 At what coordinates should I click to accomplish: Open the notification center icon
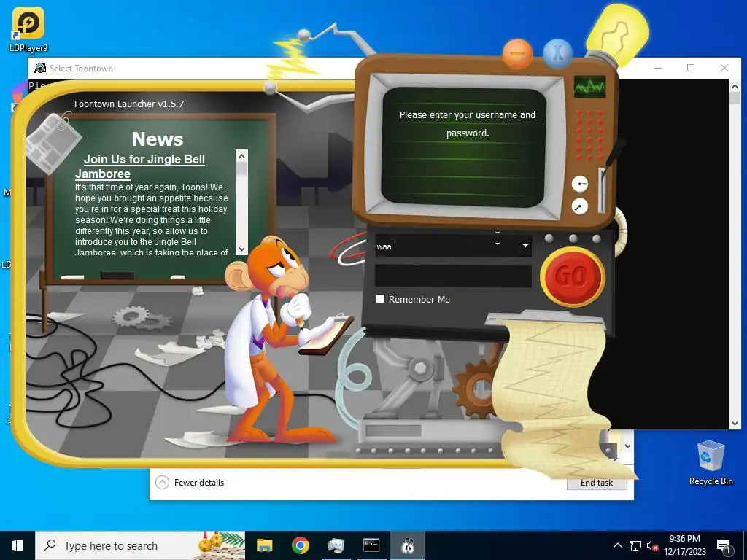coord(724,546)
